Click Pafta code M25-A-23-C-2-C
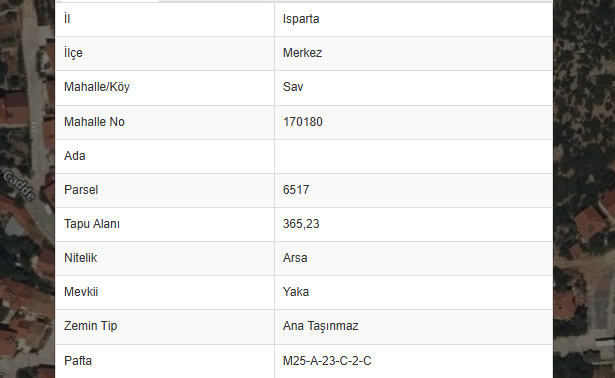The height and width of the screenshot is (378, 615). point(327,361)
